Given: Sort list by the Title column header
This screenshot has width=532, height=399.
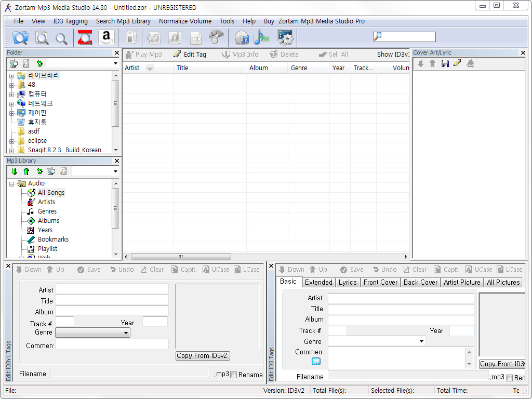Looking at the screenshot, I should 210,68.
